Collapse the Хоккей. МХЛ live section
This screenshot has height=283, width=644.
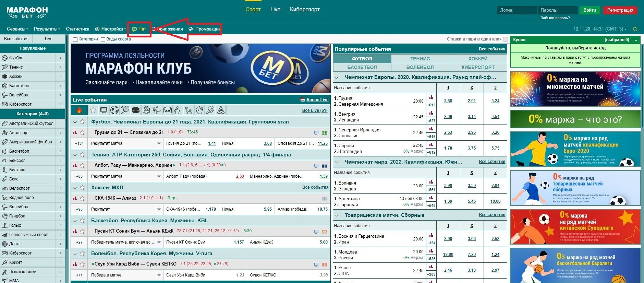pos(75,188)
